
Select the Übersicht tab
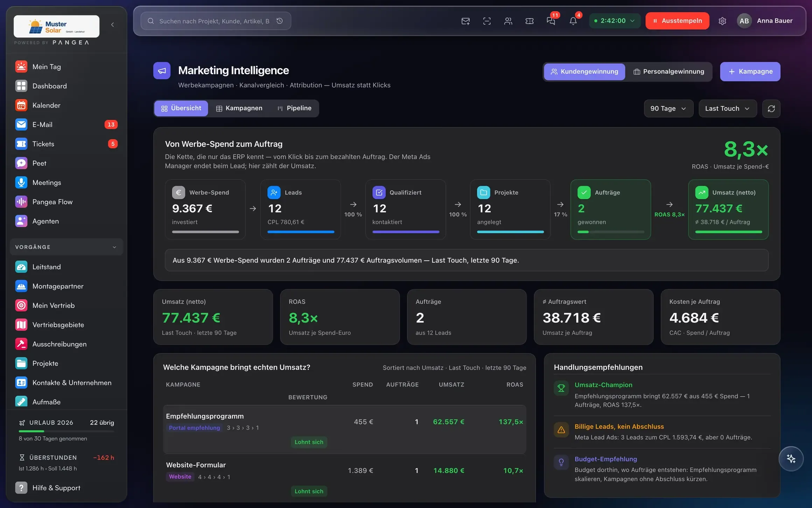point(181,108)
